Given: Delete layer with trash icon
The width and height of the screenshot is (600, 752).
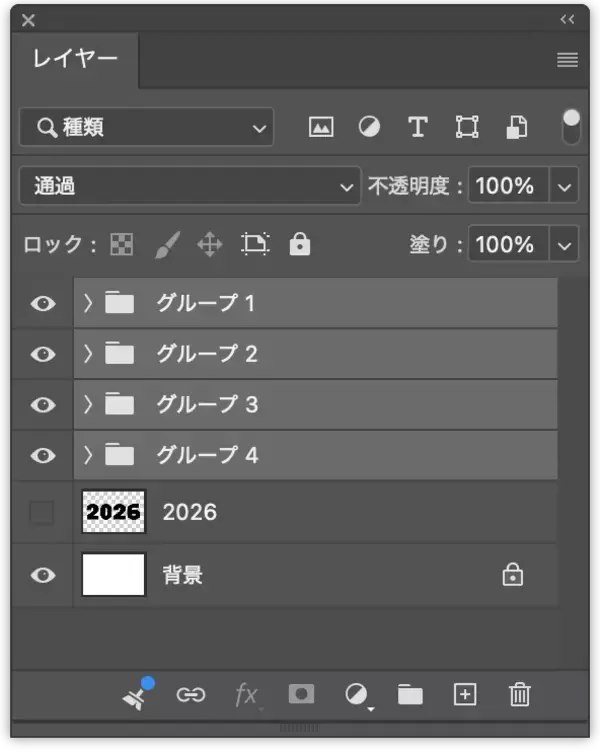Looking at the screenshot, I should click(x=519, y=694).
